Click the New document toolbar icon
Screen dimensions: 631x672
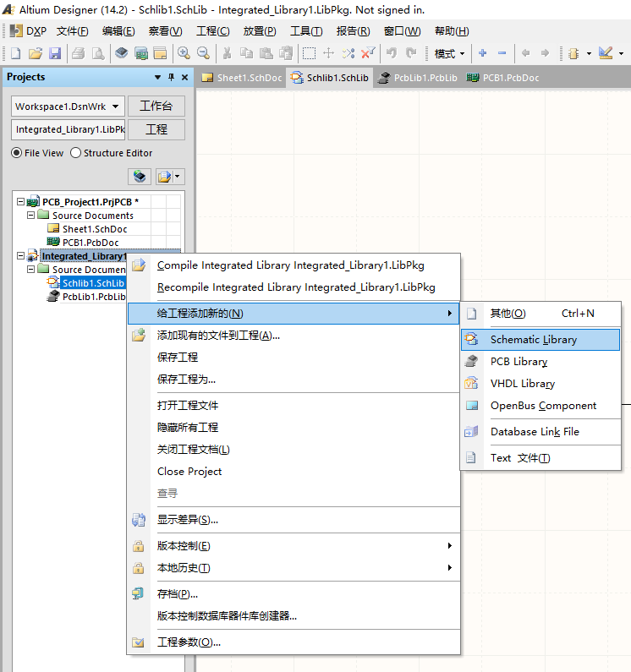pos(15,53)
